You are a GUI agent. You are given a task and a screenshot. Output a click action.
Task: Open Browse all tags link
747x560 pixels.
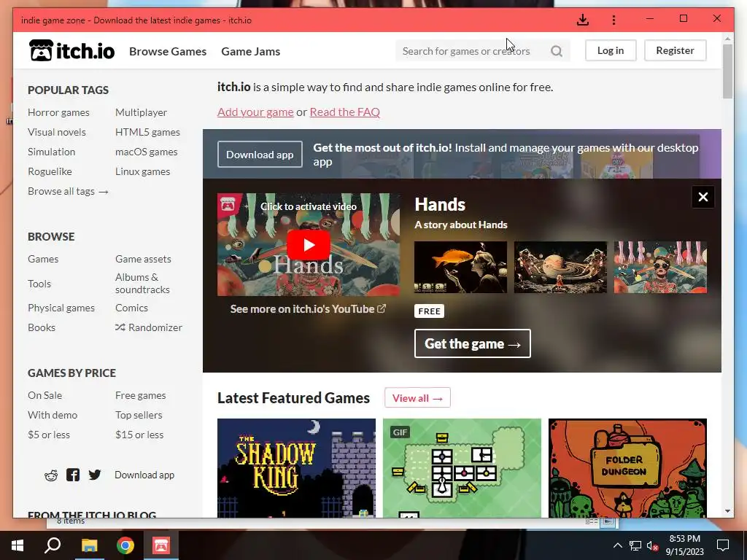pyautogui.click(x=68, y=192)
